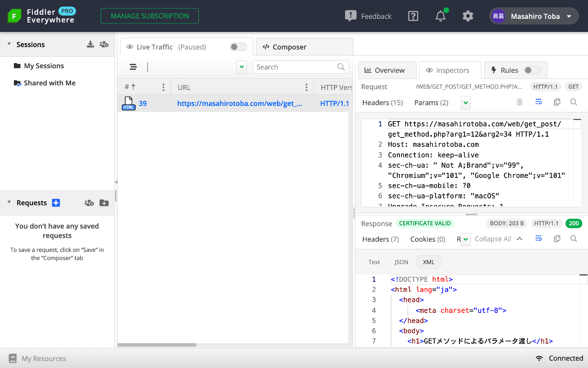The height and width of the screenshot is (368, 588).
Task: Add a new request with plus icon
Action: pos(56,203)
